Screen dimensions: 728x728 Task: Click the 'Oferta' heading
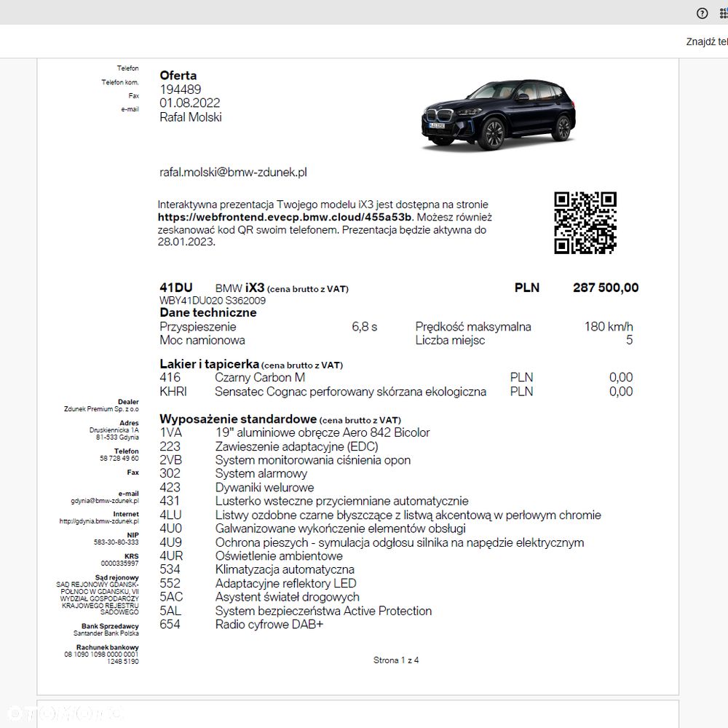pyautogui.click(x=178, y=75)
